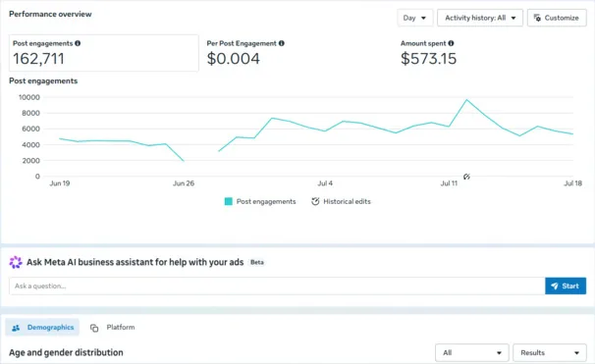Click the Historical edits legend icon
The image size is (595, 364).
pyautogui.click(x=315, y=201)
